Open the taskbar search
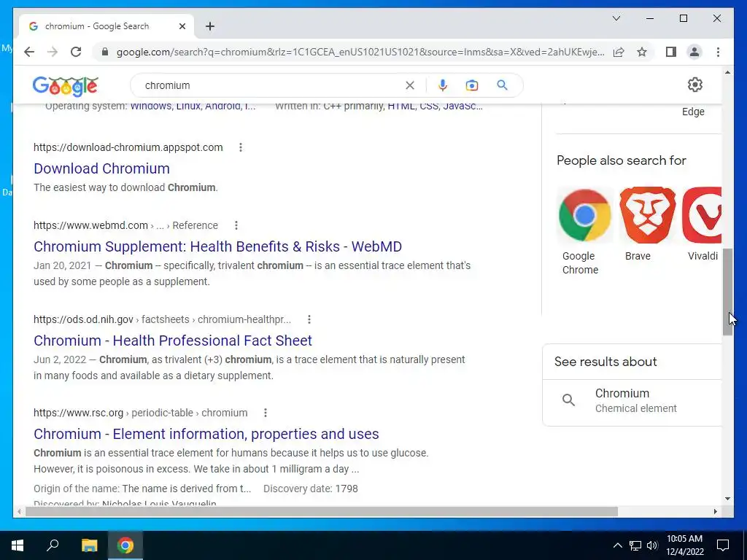747x560 pixels. [53, 545]
